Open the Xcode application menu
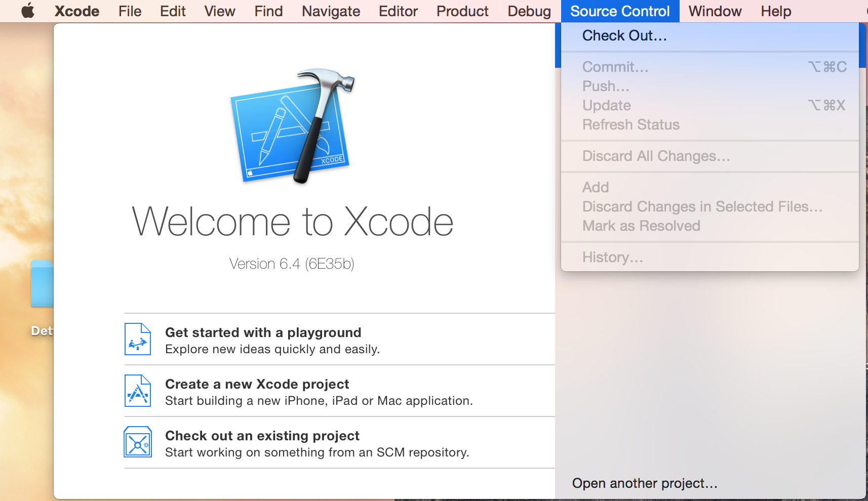 (x=77, y=11)
